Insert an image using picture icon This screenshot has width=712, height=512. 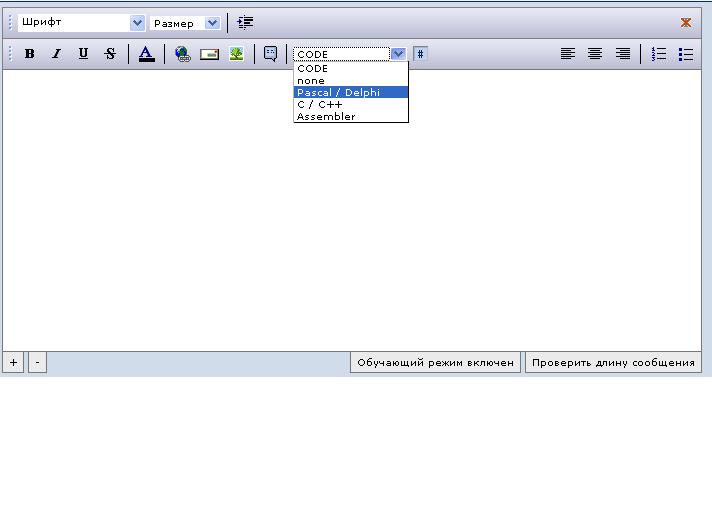pyautogui.click(x=236, y=54)
